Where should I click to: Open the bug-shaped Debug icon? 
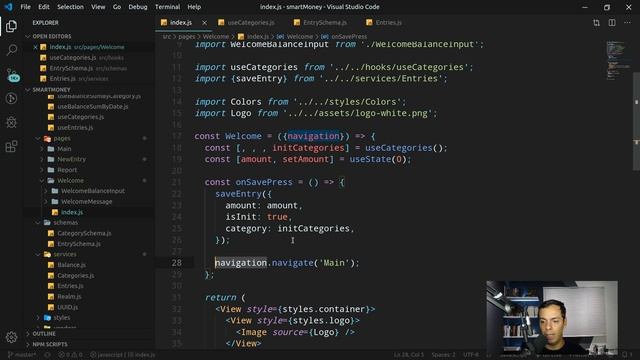tap(11, 122)
